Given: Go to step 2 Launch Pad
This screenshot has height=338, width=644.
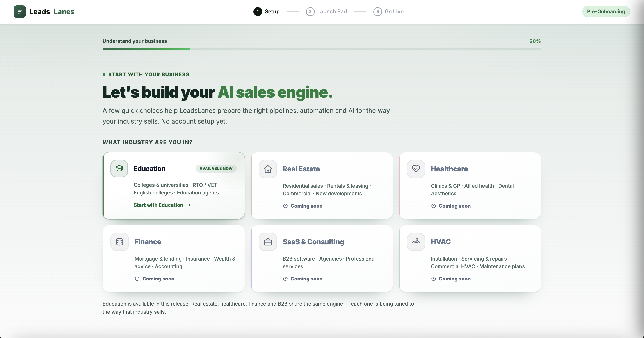Looking at the screenshot, I should (327, 11).
